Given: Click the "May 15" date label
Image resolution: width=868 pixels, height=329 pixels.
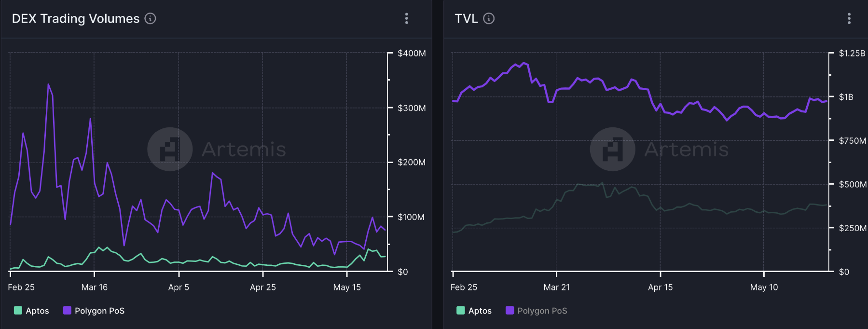Looking at the screenshot, I should (347, 288).
